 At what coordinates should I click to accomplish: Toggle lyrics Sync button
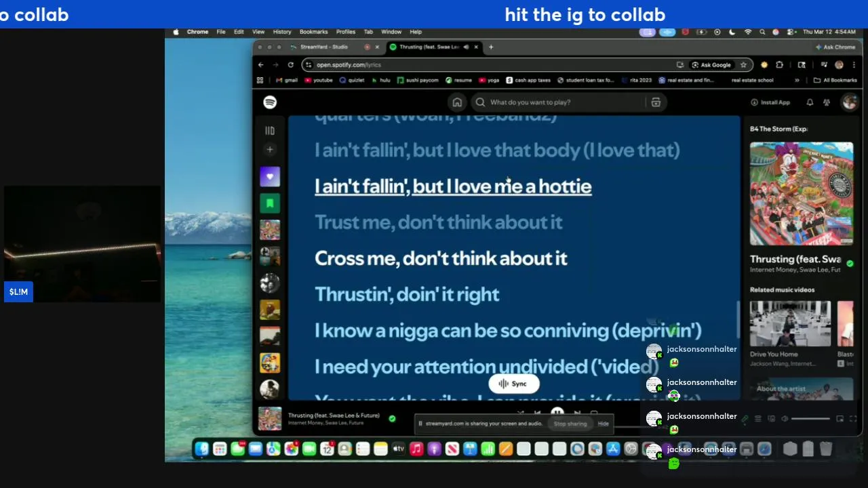coord(513,384)
